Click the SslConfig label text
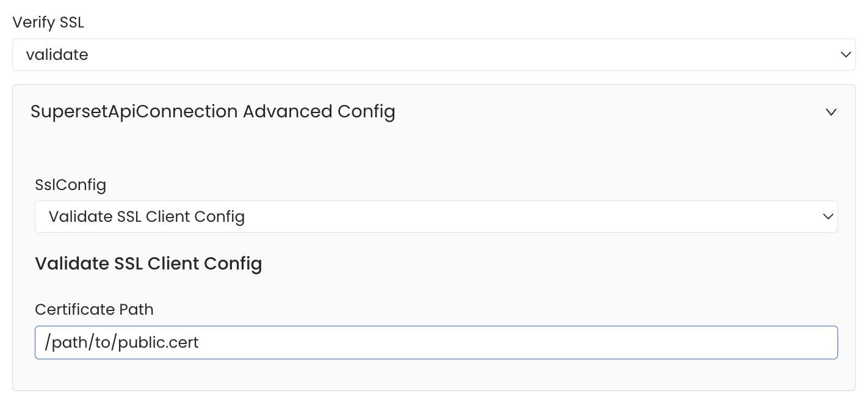Viewport: 868px width, 396px height. [x=70, y=185]
